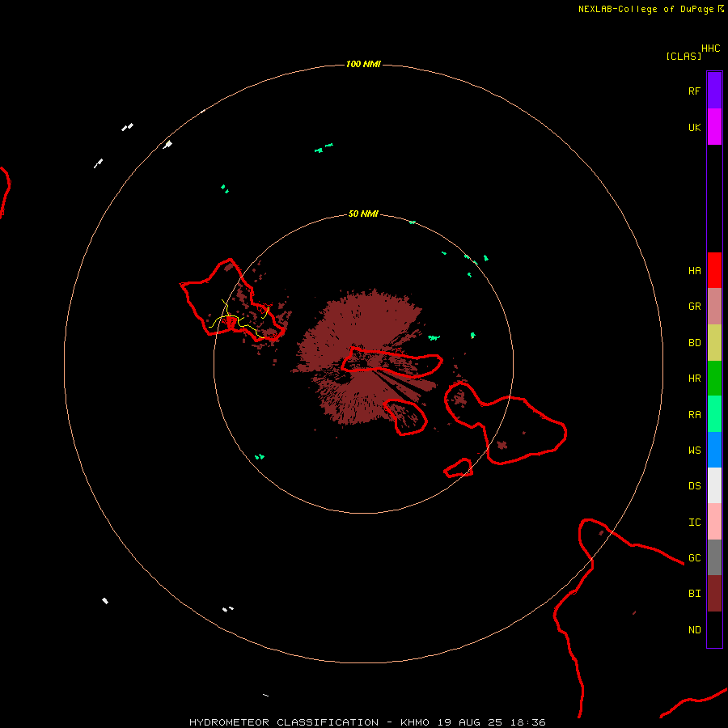This screenshot has width=728, height=728.
Task: Pick the RA bright green legend swatch
Action: pyautogui.click(x=714, y=414)
